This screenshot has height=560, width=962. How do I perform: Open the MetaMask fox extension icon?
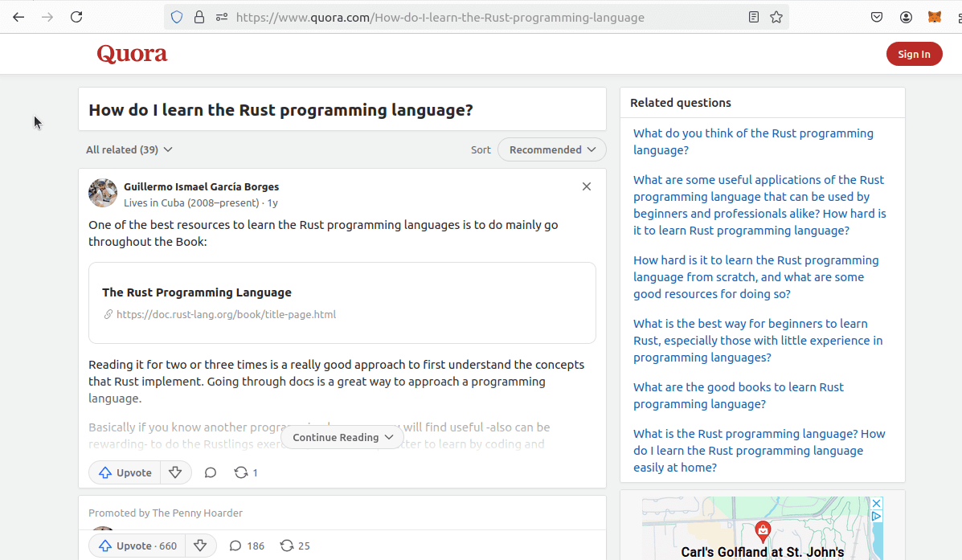tap(935, 17)
